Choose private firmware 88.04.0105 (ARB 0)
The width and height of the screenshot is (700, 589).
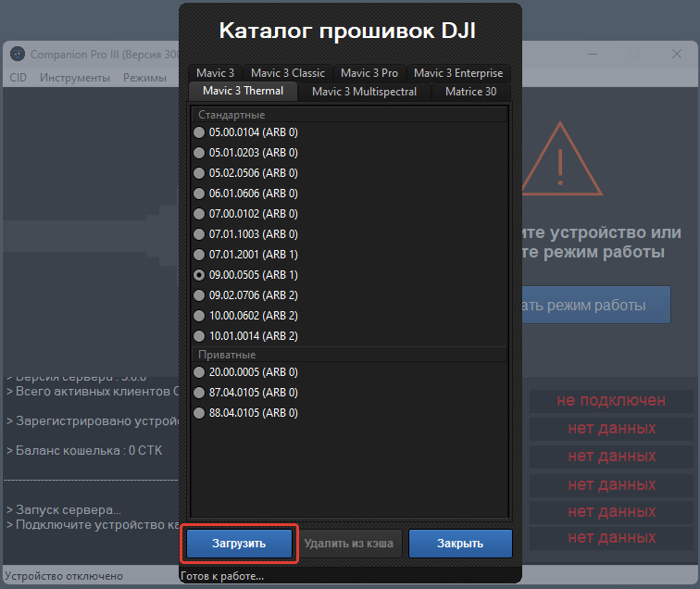(199, 413)
